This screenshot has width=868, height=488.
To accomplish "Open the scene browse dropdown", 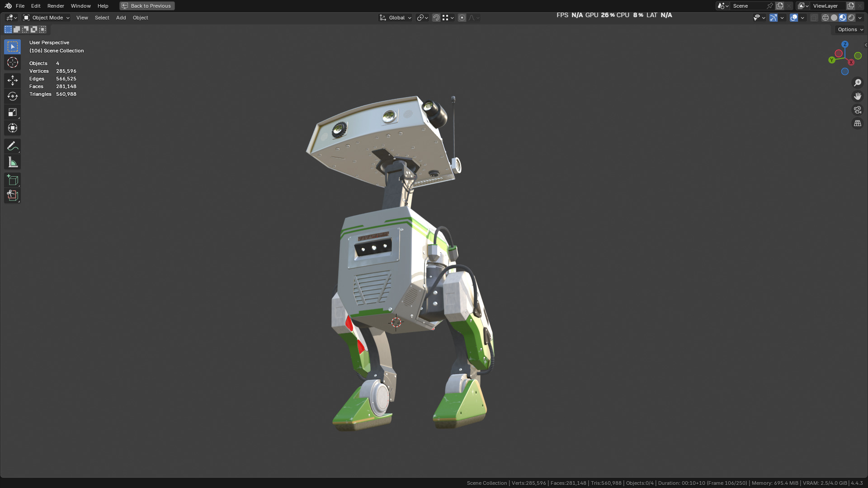I will [723, 6].
